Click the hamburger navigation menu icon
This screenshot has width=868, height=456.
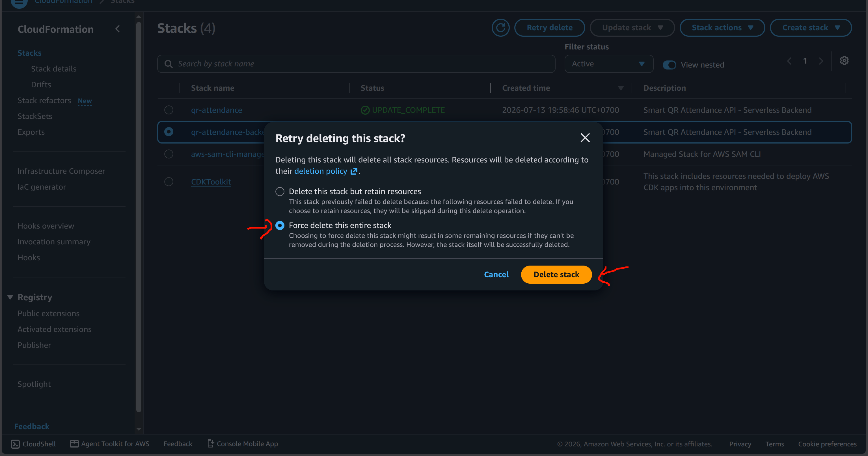pos(19,3)
